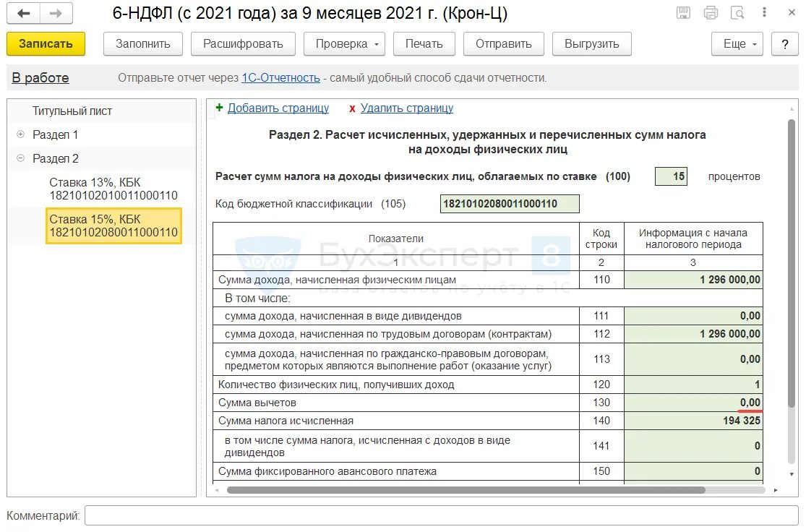Viewport: 806px width, 532px height.
Task: Click the vertical scrollbar of the form
Action: (792, 263)
